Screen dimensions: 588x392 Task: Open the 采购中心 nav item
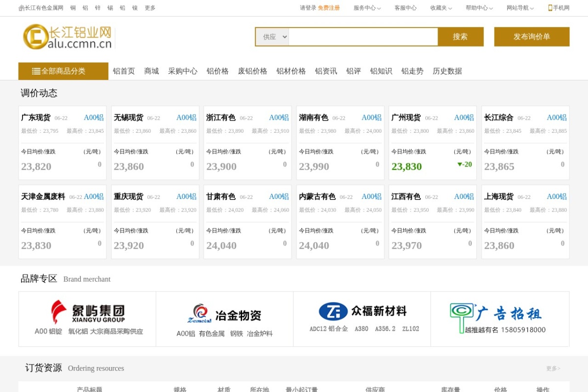click(183, 71)
